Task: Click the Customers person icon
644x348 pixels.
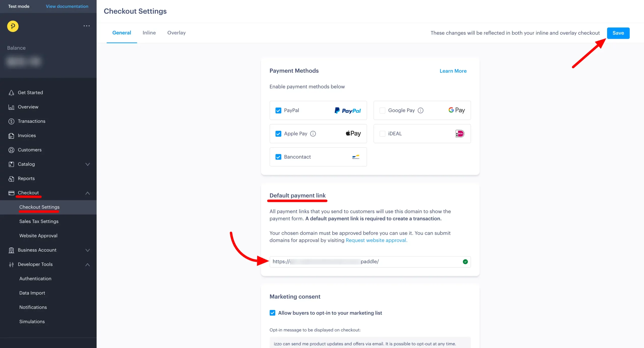Action: 11,150
